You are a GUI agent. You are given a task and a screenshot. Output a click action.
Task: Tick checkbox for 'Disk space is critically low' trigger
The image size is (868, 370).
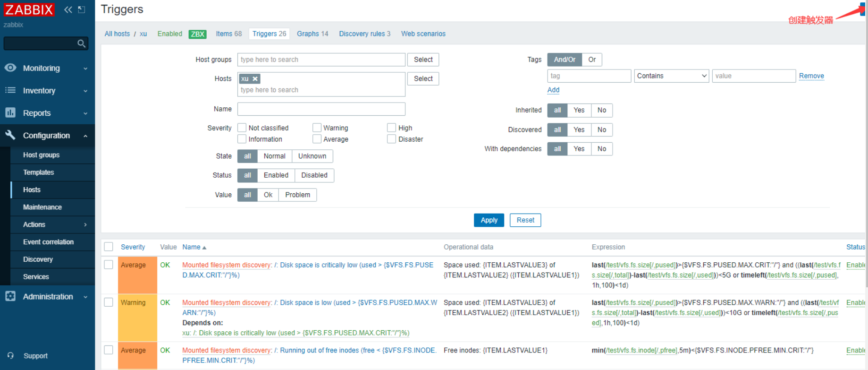coord(109,265)
